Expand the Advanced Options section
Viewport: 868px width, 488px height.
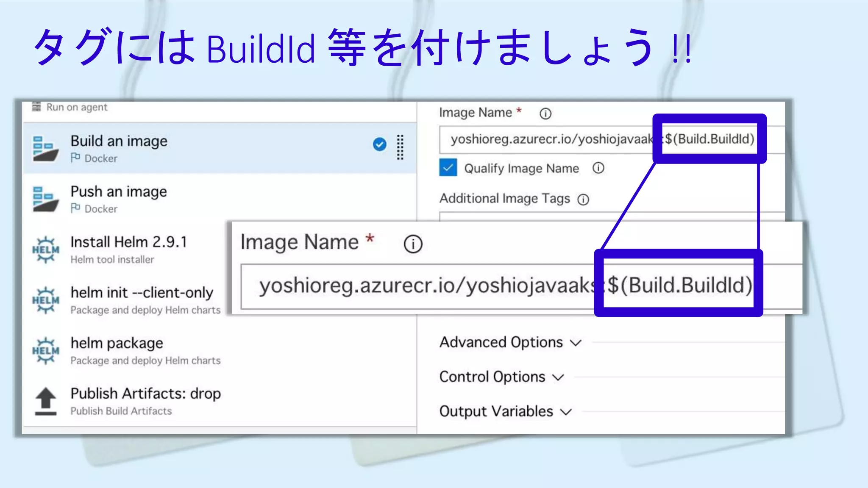coord(510,342)
